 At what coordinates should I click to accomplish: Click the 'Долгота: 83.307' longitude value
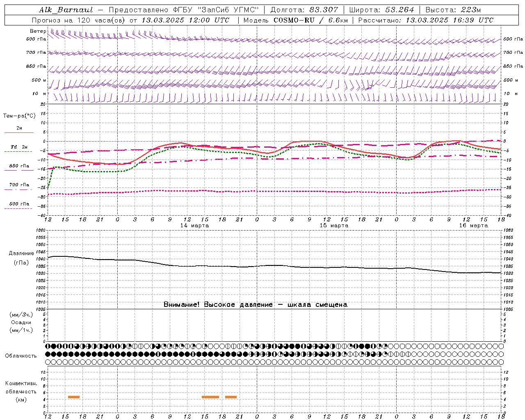click(304, 10)
